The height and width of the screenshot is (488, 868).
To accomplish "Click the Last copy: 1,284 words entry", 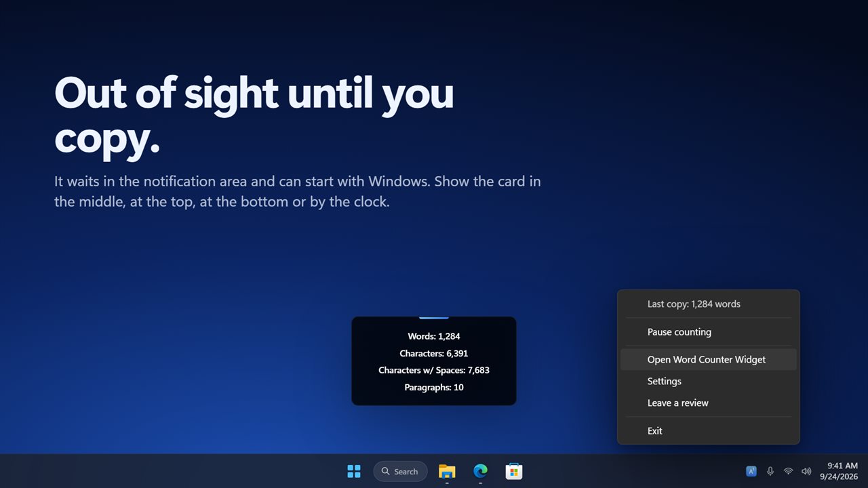I will tap(709, 304).
